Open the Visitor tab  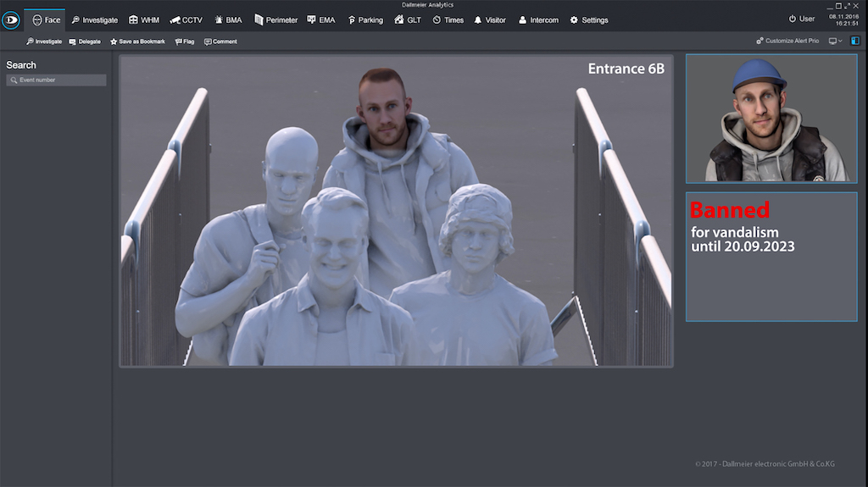pos(490,19)
